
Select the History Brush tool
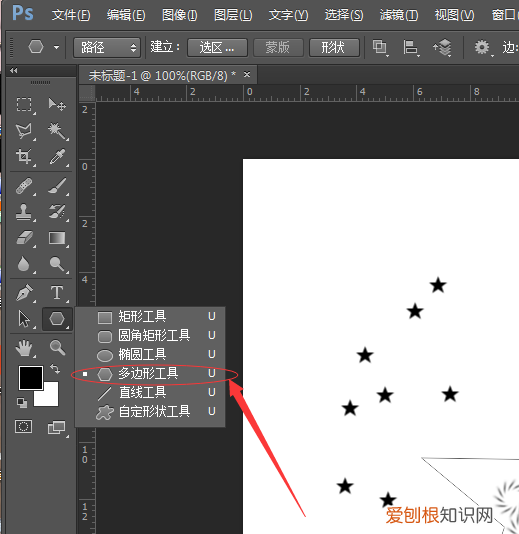point(57,212)
